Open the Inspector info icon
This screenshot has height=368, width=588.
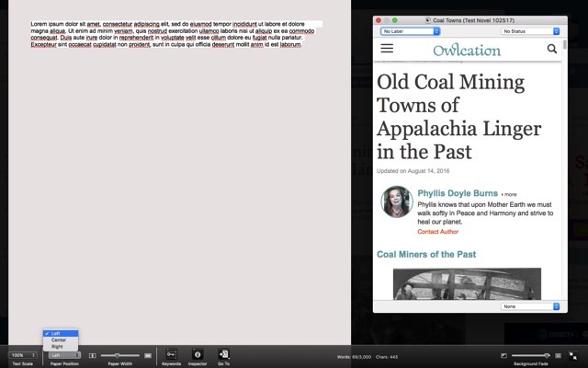click(x=198, y=354)
